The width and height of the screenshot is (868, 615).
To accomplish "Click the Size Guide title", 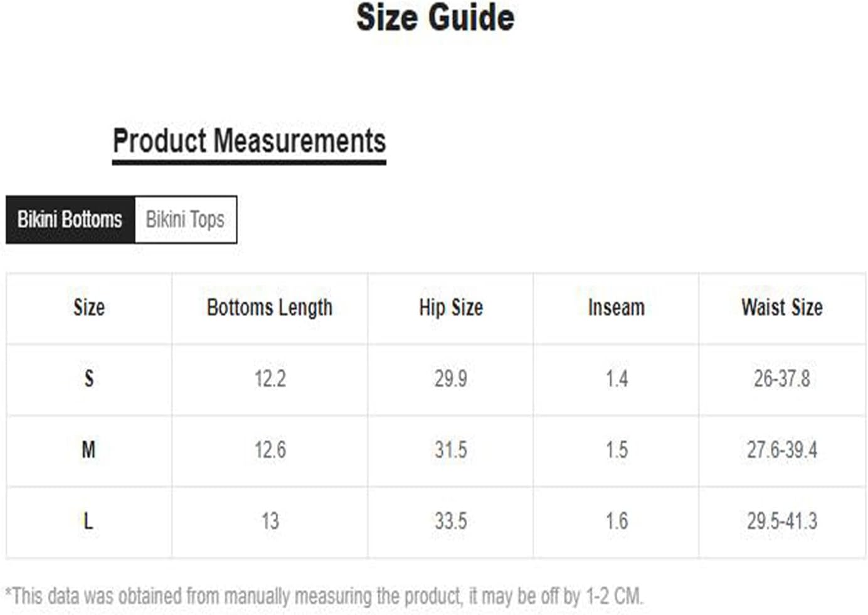I will click(x=435, y=17).
